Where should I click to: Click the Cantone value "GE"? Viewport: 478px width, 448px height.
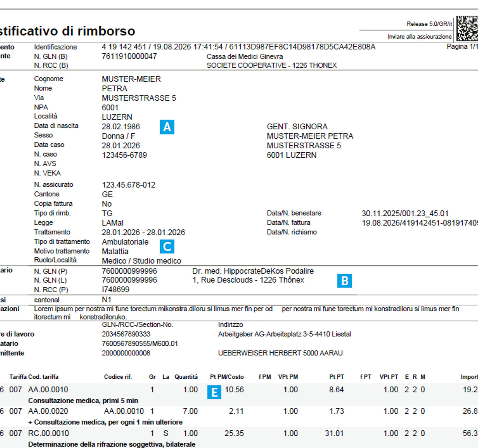107,194
